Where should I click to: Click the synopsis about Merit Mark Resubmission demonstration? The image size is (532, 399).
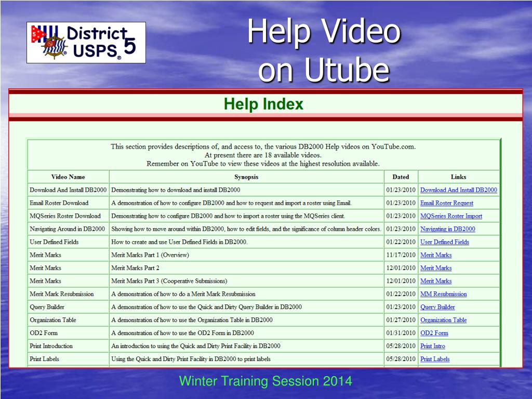183,294
